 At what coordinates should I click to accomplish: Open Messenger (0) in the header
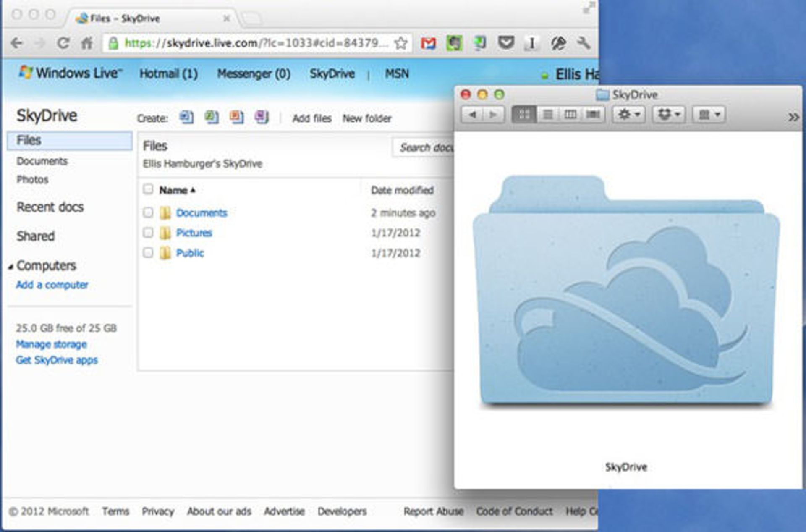coord(254,74)
